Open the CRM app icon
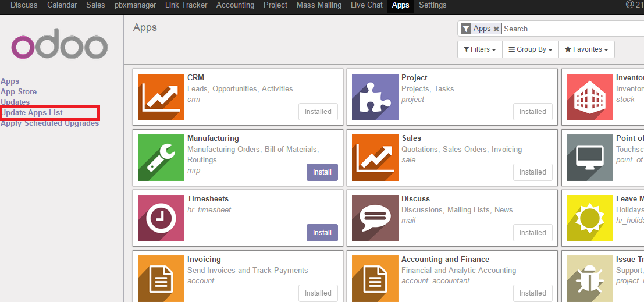 161,97
